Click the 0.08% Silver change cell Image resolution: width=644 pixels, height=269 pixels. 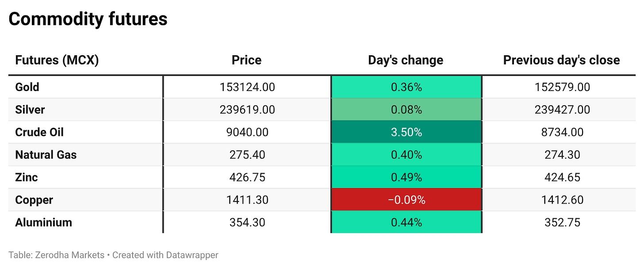click(406, 110)
